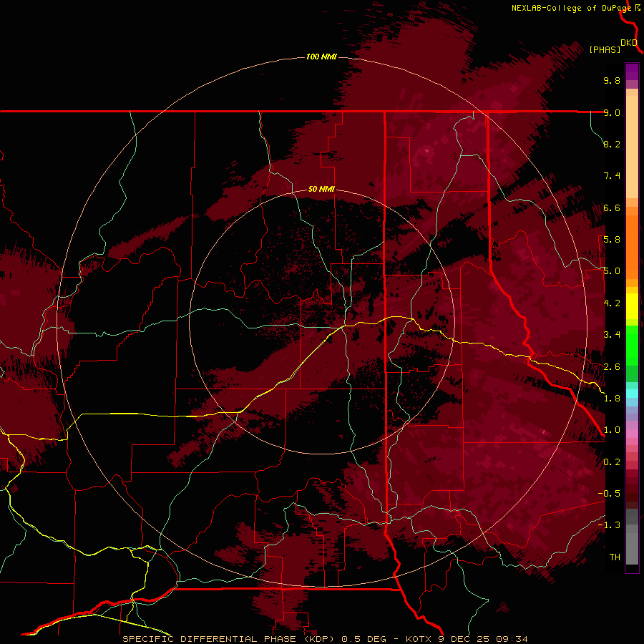Viewport: 644px width, 644px height.
Task: Click the purple top segment of color bar
Action: pyautogui.click(x=632, y=72)
